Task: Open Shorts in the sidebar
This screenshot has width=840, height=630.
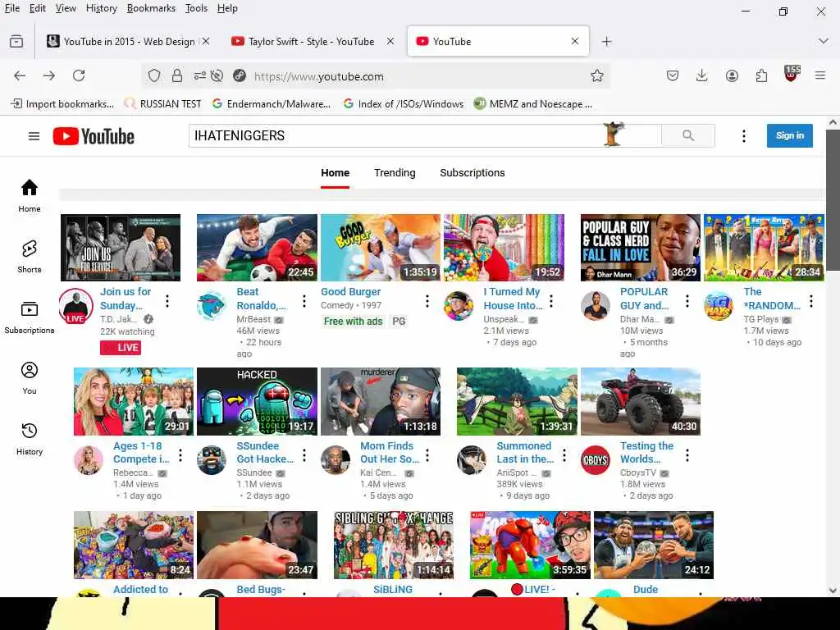Action: click(x=30, y=257)
